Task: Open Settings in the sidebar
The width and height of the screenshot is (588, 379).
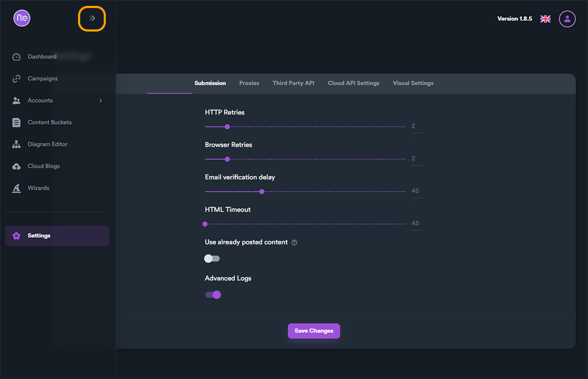Action: (57, 236)
